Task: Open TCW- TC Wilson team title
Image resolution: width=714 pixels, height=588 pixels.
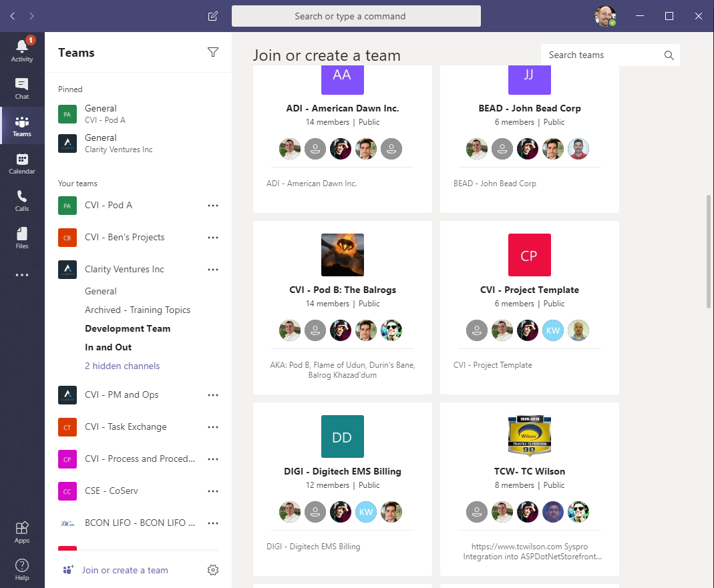Action: 529,471
